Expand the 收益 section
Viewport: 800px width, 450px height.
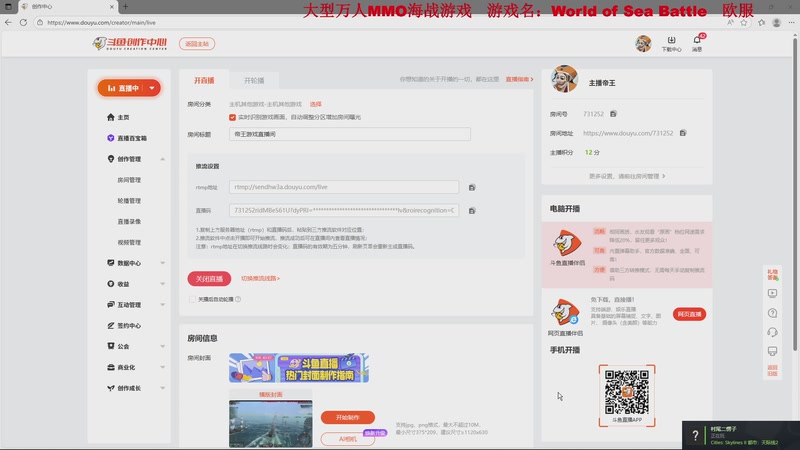point(162,284)
